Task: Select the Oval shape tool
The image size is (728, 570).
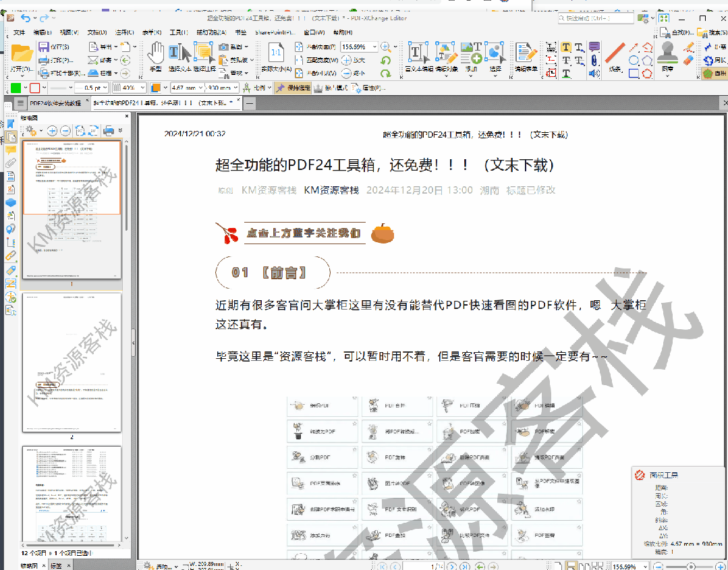Action: pos(634,60)
